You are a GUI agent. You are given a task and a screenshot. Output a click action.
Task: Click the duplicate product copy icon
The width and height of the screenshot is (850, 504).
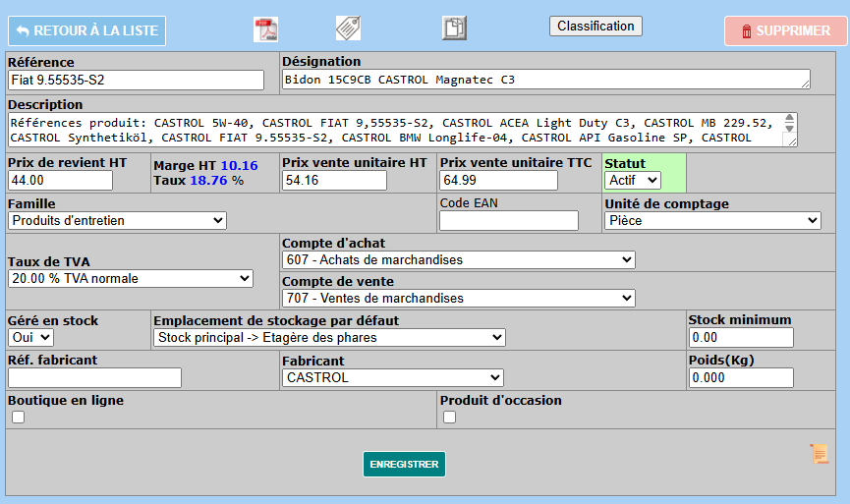click(x=454, y=28)
